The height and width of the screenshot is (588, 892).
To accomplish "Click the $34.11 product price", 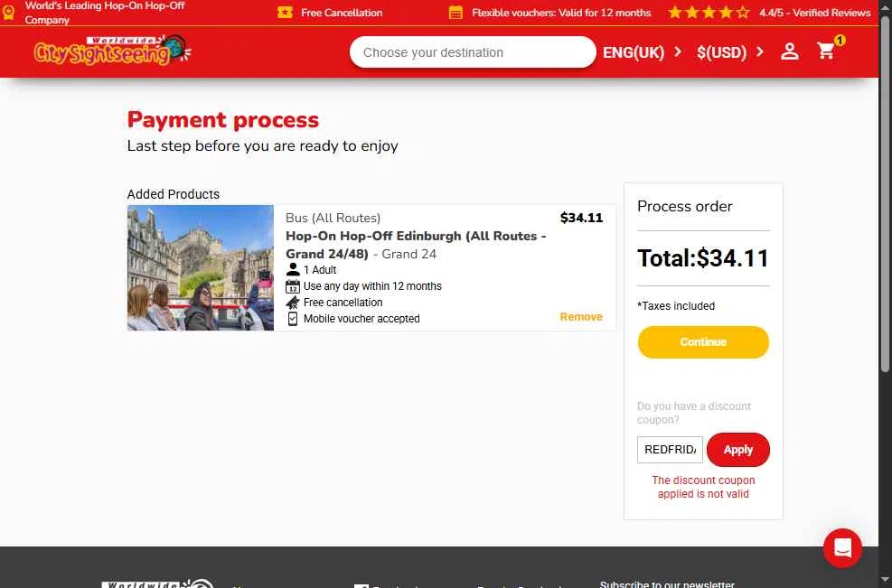I will click(x=581, y=218).
